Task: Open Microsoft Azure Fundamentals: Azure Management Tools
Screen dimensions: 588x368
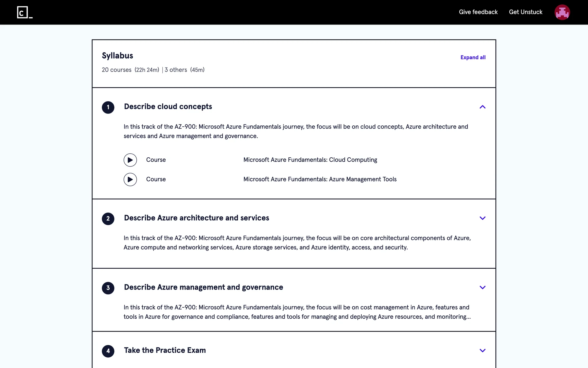Action: coord(320,179)
